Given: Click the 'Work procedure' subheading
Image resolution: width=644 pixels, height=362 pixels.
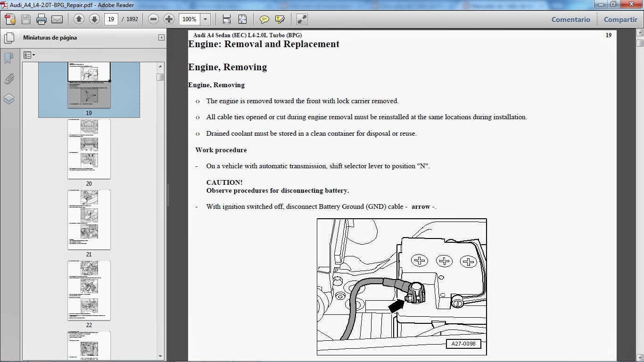Looking at the screenshot, I should [221, 150].
